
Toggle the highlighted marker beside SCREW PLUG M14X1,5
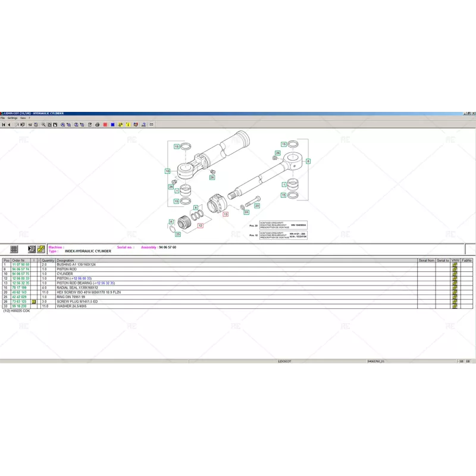[x=33, y=301]
